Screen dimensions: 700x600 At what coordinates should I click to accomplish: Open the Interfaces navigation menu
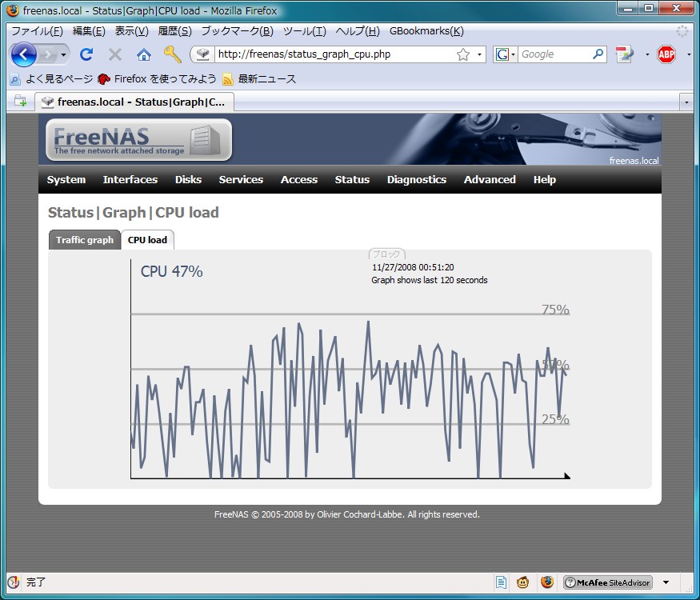[130, 179]
